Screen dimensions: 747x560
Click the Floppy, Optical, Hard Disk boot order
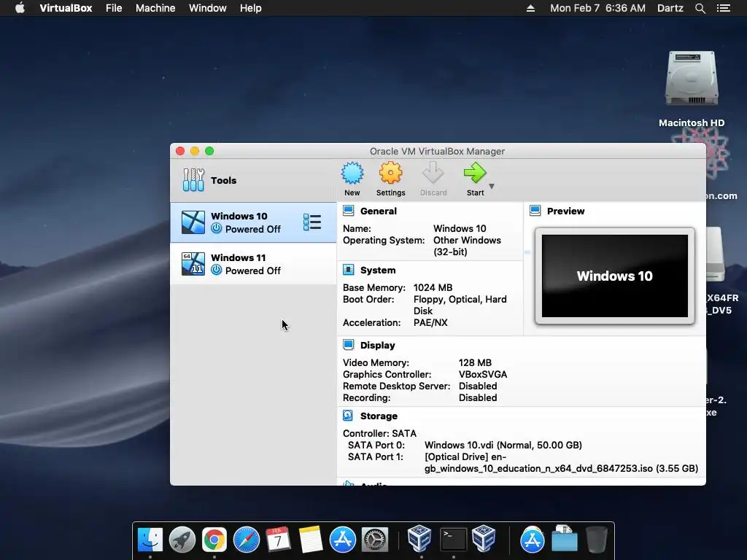click(460, 305)
